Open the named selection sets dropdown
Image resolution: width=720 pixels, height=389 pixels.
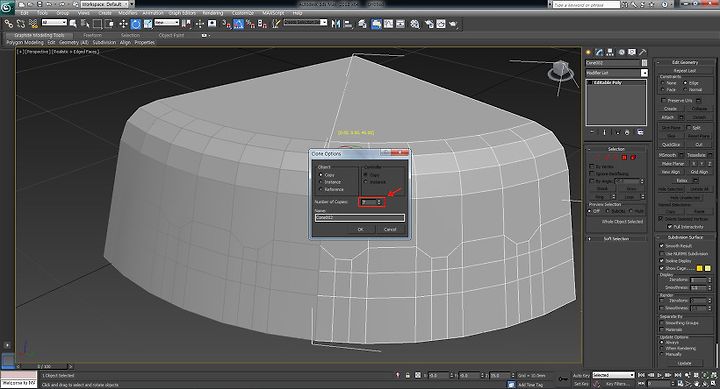point(305,22)
